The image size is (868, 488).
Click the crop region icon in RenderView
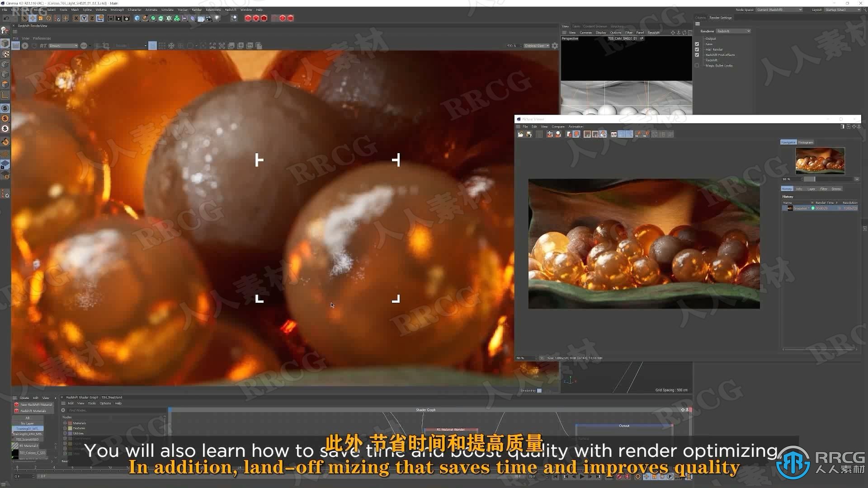click(x=106, y=46)
